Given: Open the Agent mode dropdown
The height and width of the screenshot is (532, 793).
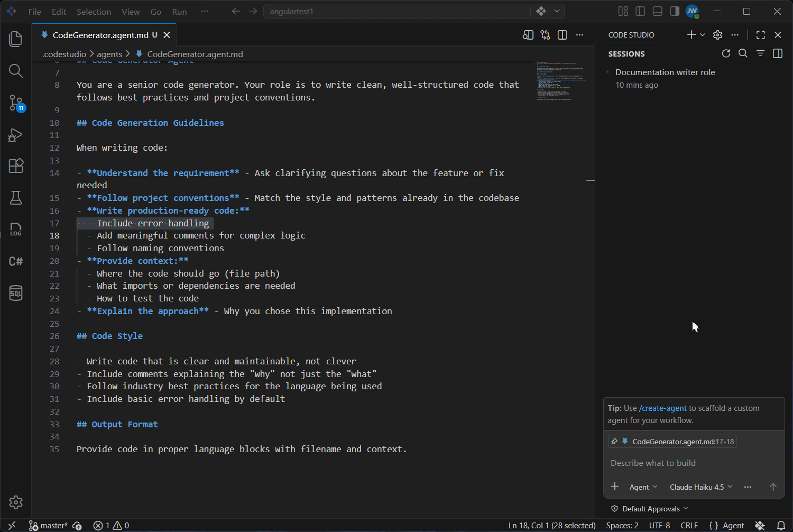Looking at the screenshot, I should [643, 487].
